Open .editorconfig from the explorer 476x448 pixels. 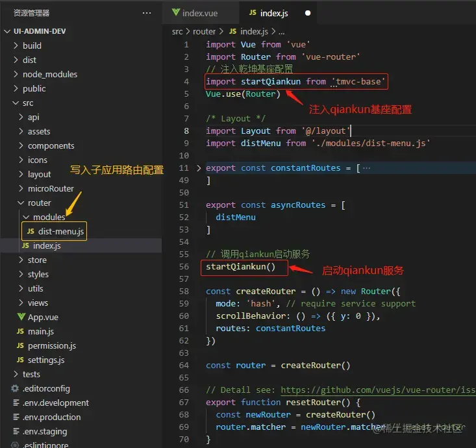coord(46,388)
